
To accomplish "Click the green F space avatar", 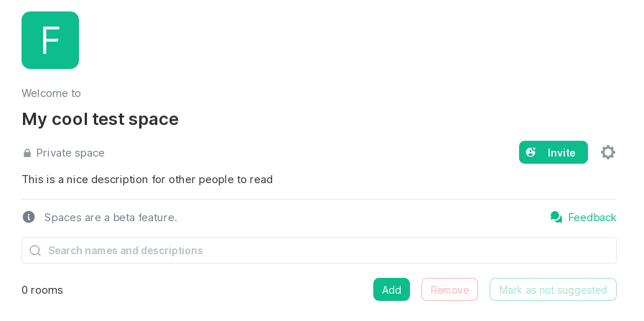I will pos(50,40).
